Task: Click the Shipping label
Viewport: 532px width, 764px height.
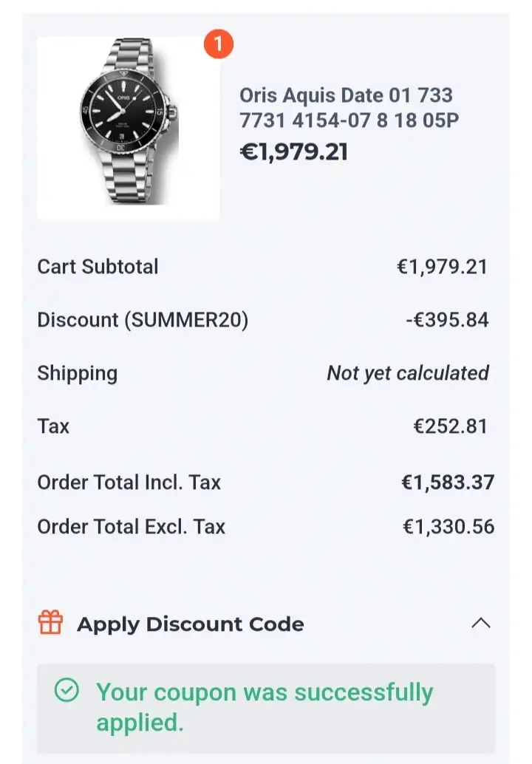Action: pyautogui.click(x=77, y=373)
